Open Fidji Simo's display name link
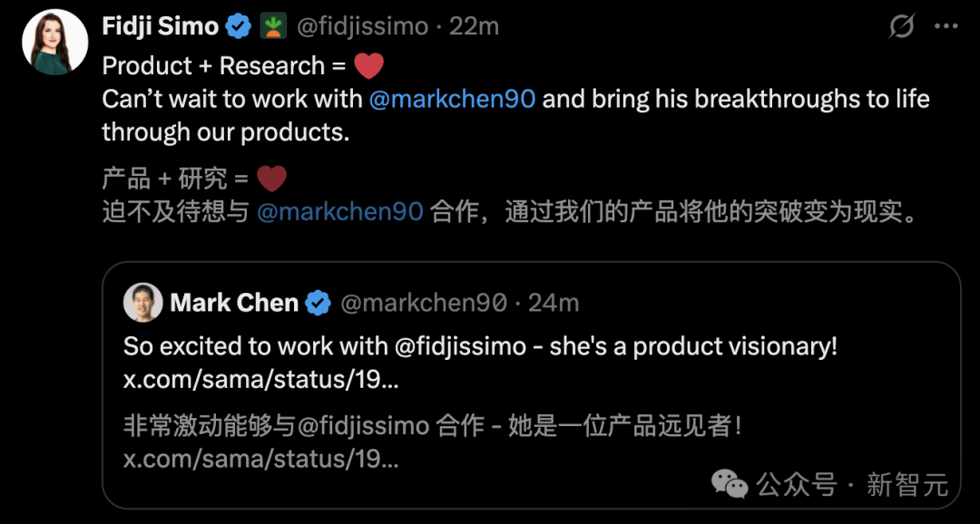The height and width of the screenshot is (524, 980). tap(160, 26)
